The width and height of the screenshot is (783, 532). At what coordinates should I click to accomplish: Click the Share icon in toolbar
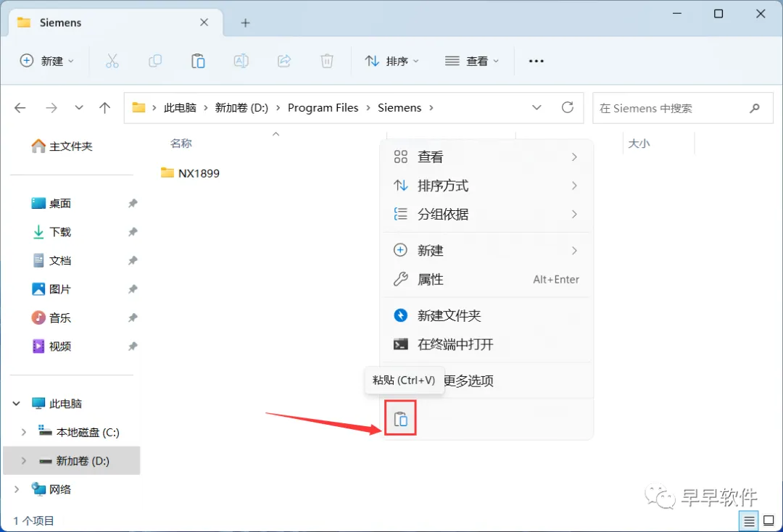pos(284,61)
